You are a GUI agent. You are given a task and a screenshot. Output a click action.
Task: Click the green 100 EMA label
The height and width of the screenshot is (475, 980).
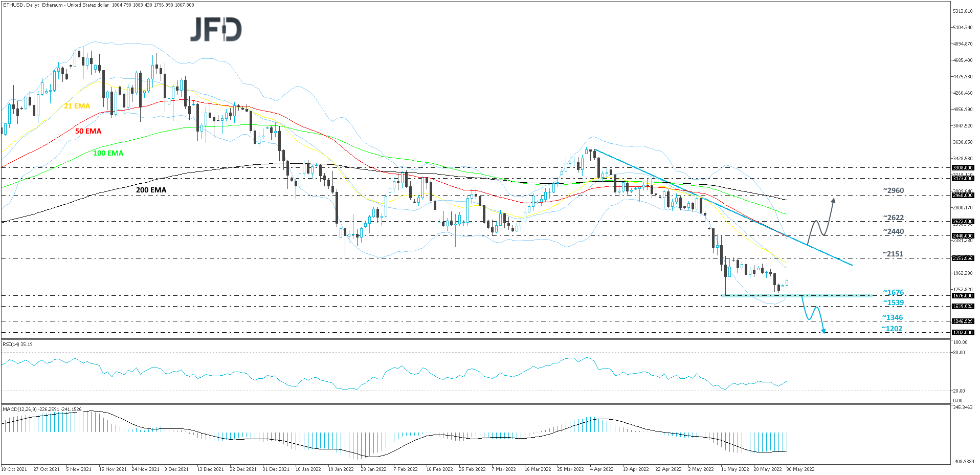pyautogui.click(x=108, y=153)
